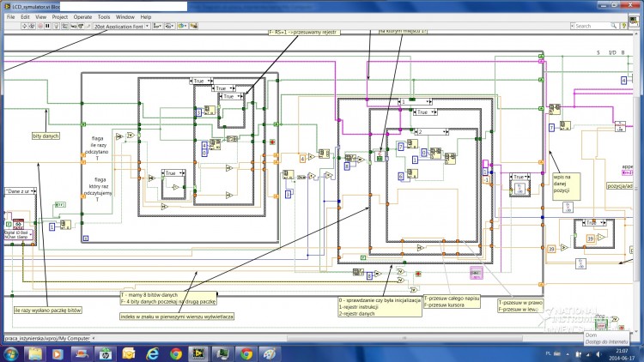The width and height of the screenshot is (644, 362).
Task: Toggle the F boolean constant below case 1 structure
Action: pos(363,257)
